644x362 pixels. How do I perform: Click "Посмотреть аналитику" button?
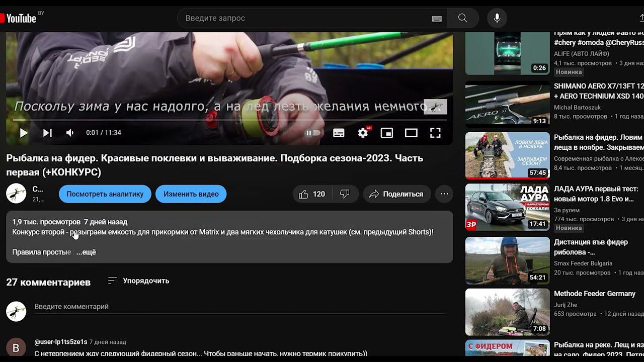click(105, 194)
